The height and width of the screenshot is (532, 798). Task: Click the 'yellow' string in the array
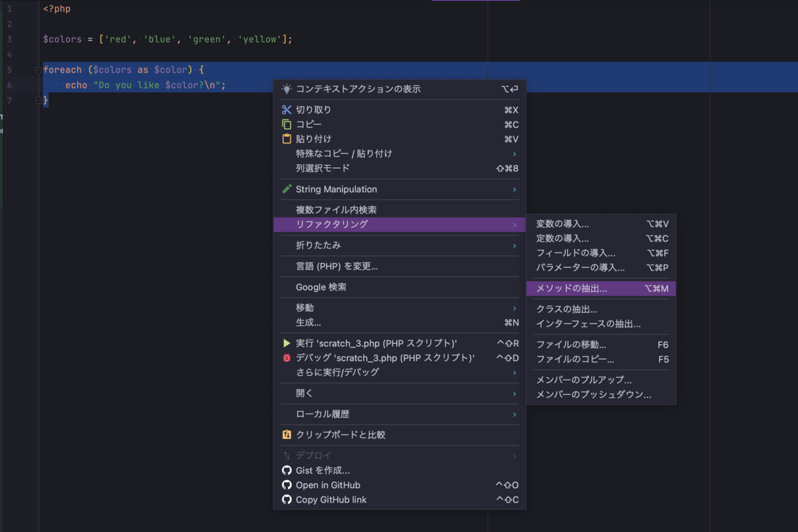(259, 39)
